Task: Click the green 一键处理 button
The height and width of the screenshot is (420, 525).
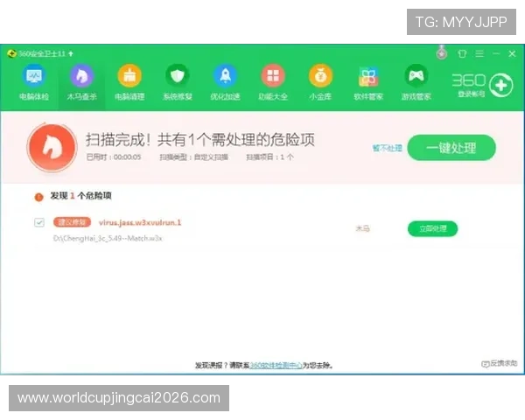Action: tap(451, 148)
